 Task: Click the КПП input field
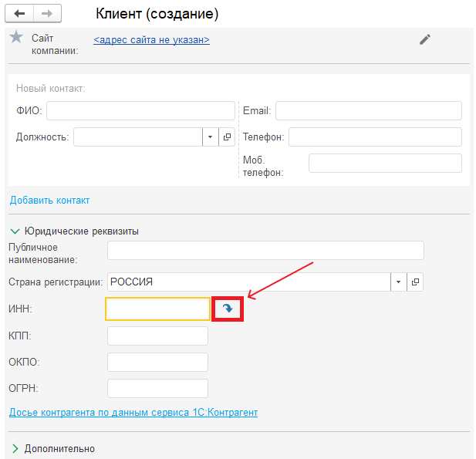pyautogui.click(x=157, y=336)
